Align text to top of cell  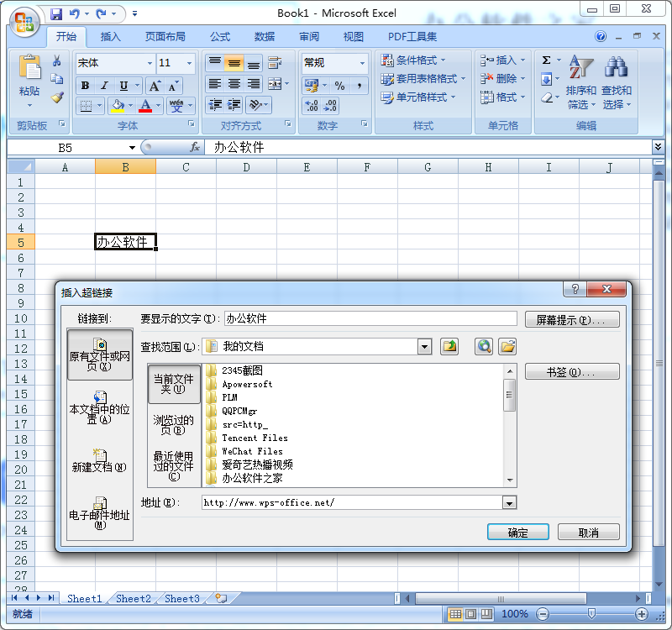coord(215,63)
